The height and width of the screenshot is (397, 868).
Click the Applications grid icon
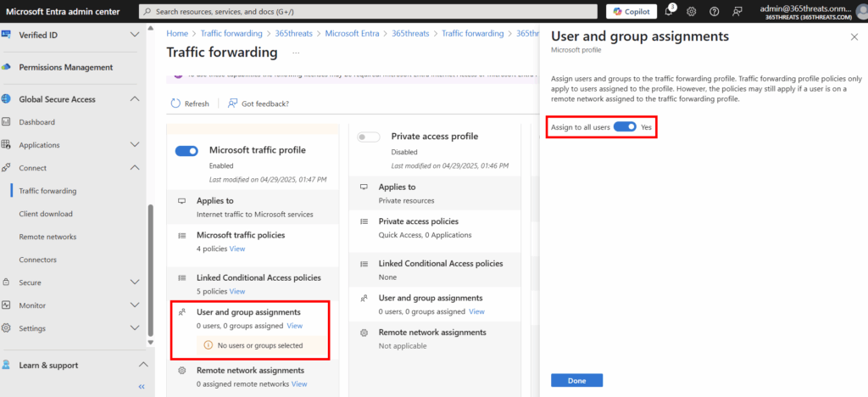coord(6,144)
